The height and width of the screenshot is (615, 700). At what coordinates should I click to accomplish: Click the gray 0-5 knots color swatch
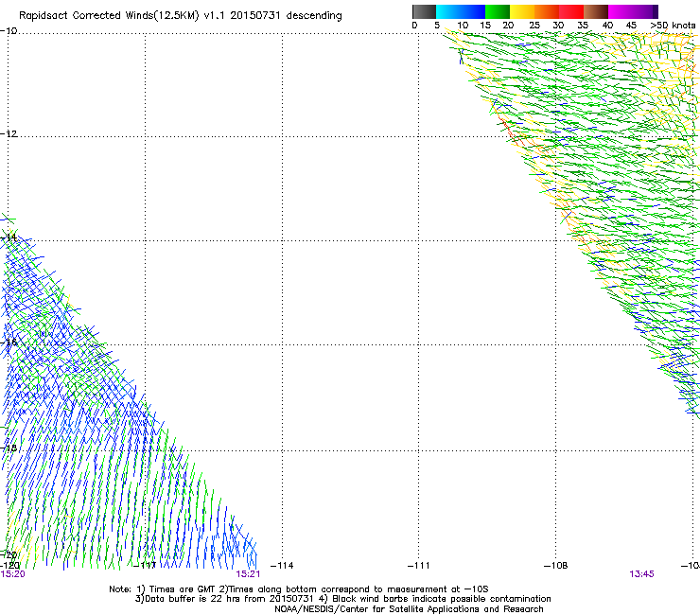click(424, 11)
